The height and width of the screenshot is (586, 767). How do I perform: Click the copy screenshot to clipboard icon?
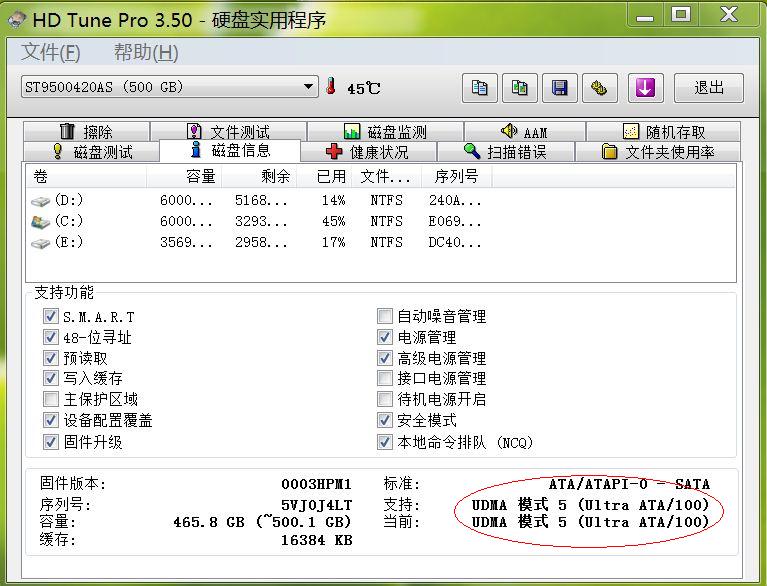click(519, 88)
